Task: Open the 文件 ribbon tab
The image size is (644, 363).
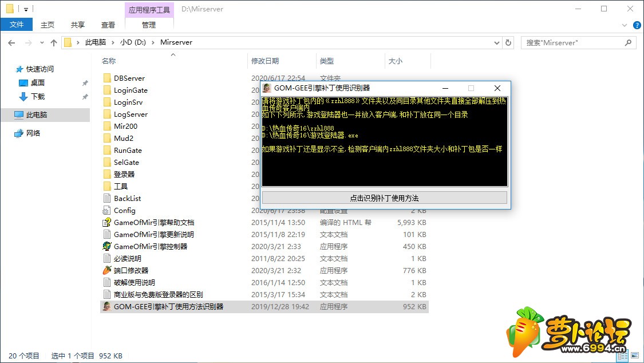Action: pyautogui.click(x=17, y=25)
